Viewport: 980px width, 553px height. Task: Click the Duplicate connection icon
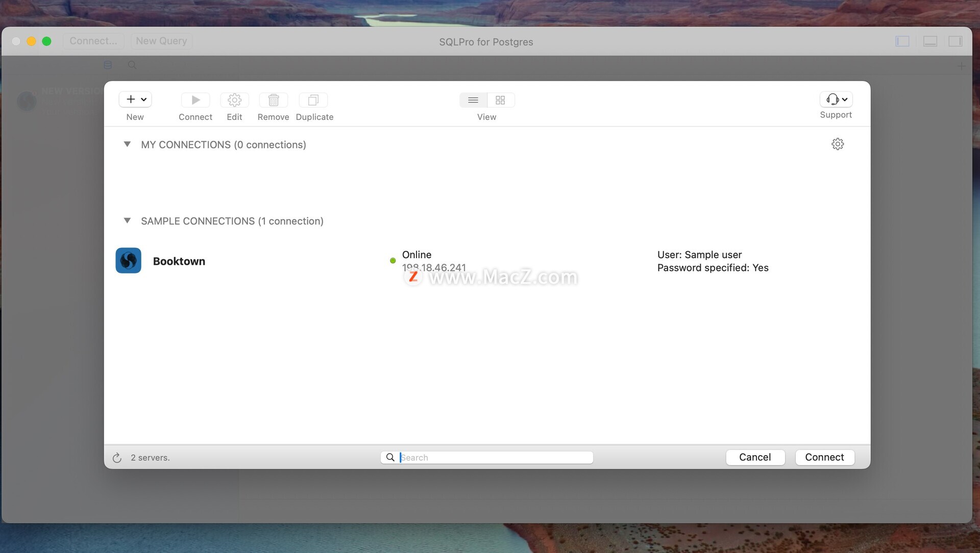pos(313,100)
